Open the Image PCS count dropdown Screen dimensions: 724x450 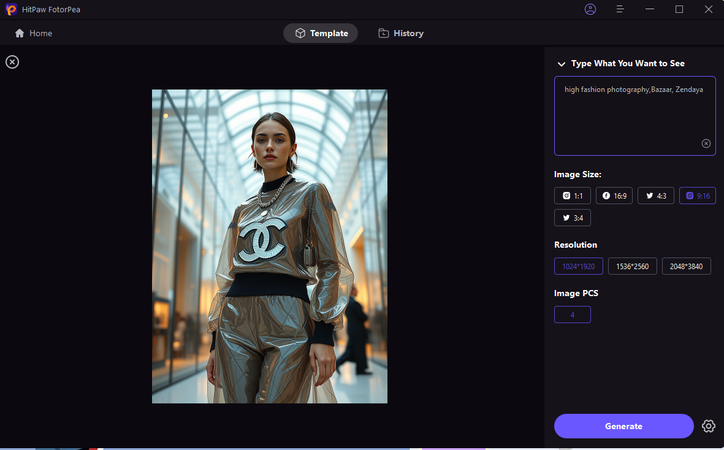tap(572, 315)
